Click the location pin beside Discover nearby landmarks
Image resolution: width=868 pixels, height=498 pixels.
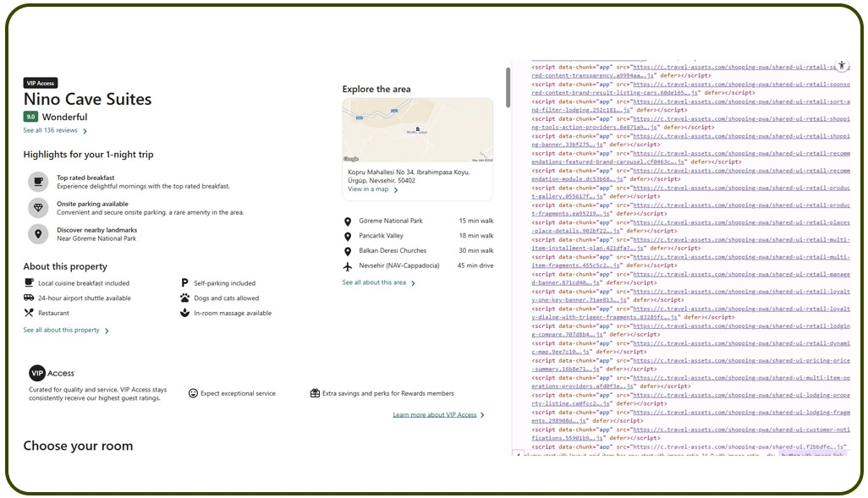pyautogui.click(x=37, y=233)
